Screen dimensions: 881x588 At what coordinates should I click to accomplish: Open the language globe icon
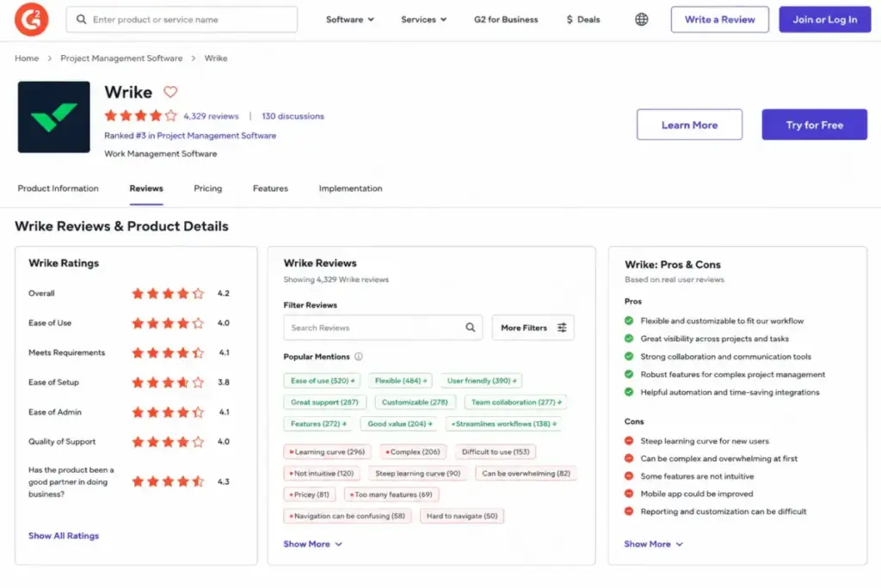(641, 20)
